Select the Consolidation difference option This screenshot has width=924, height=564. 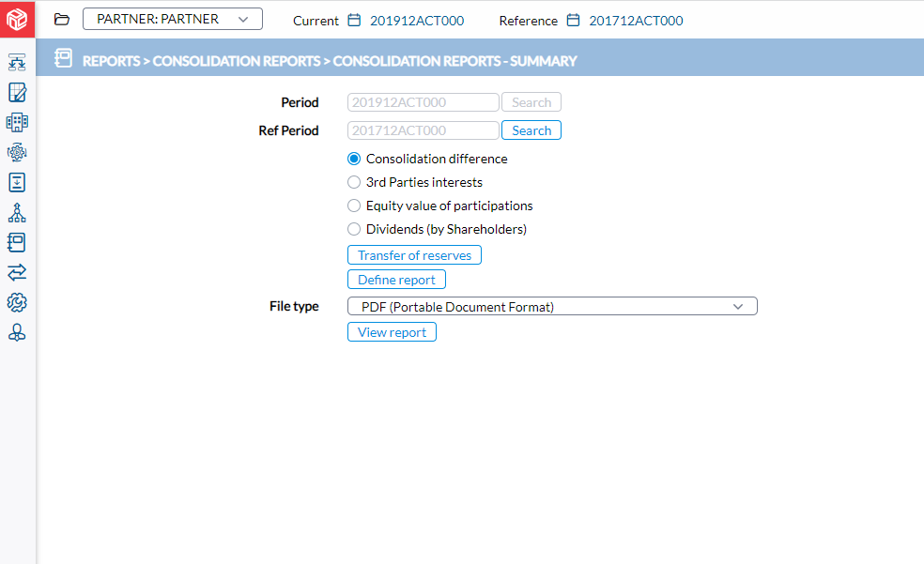pyautogui.click(x=354, y=159)
